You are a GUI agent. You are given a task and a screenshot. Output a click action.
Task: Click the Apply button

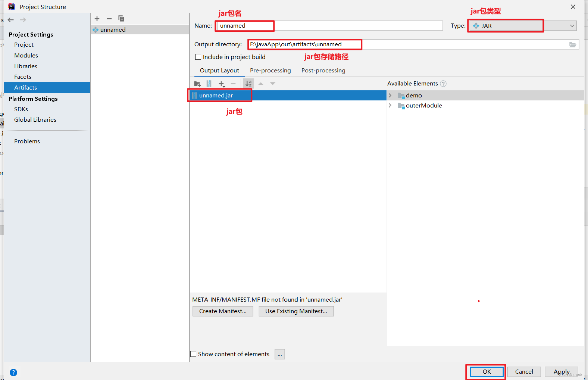[x=562, y=372]
